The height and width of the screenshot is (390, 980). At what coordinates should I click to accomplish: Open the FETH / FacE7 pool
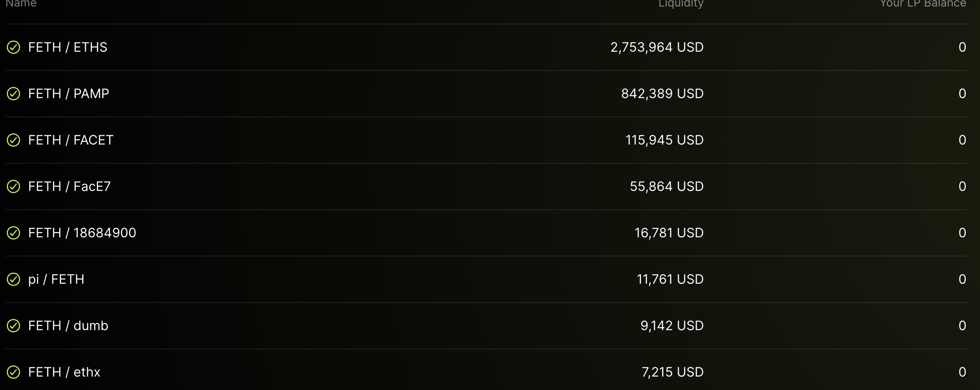pyautogui.click(x=69, y=187)
